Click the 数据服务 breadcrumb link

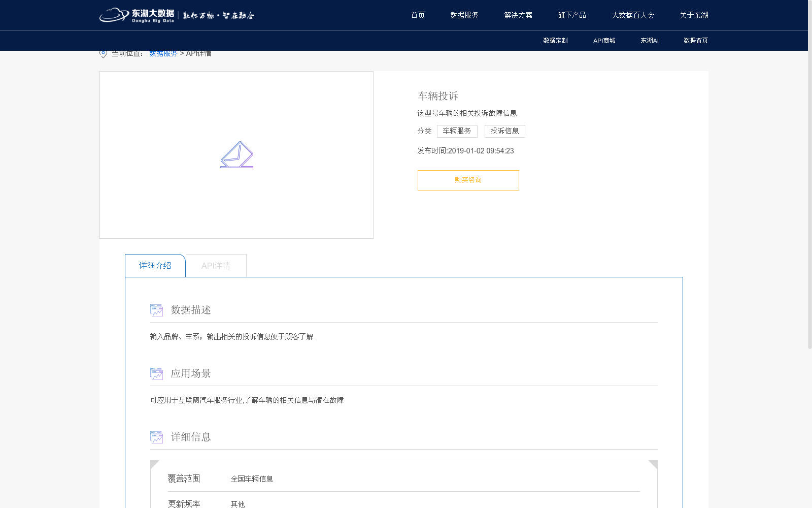[x=163, y=54]
